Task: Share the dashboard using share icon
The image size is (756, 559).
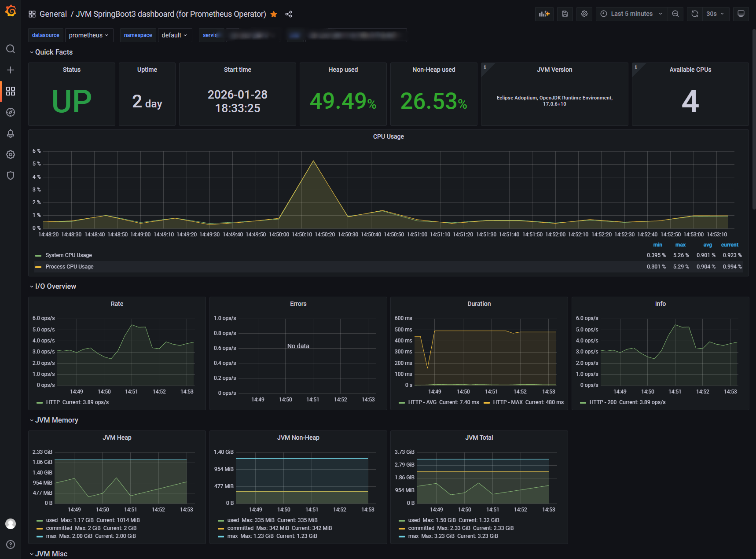Action: [x=289, y=14]
